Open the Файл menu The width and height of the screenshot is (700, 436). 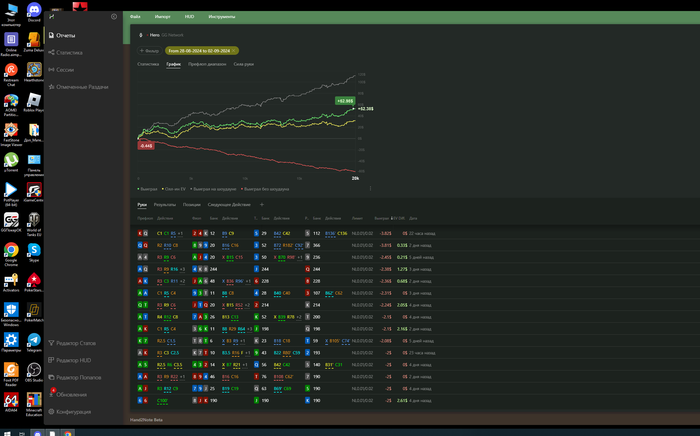pos(135,17)
